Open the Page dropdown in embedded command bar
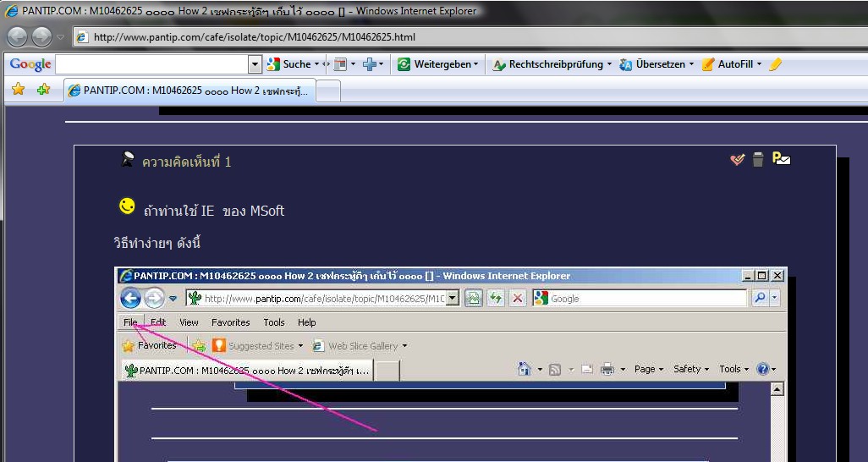The height and width of the screenshot is (462, 868). point(648,369)
